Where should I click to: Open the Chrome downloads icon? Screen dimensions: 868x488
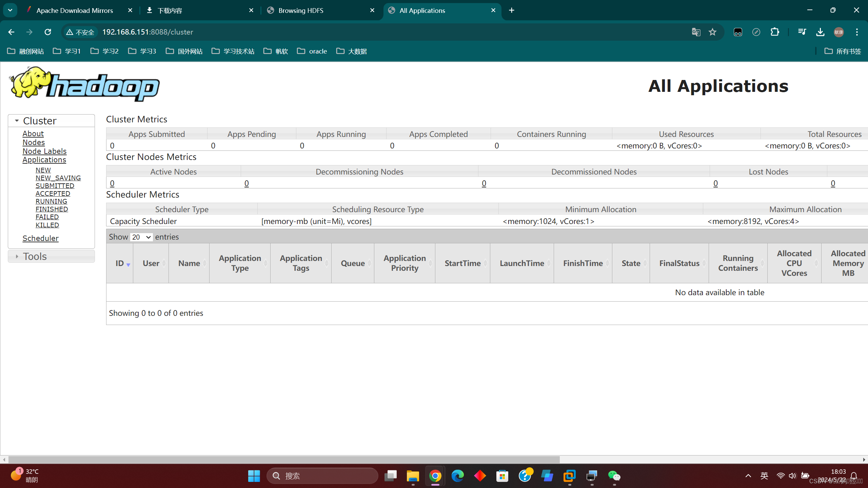[x=820, y=32]
